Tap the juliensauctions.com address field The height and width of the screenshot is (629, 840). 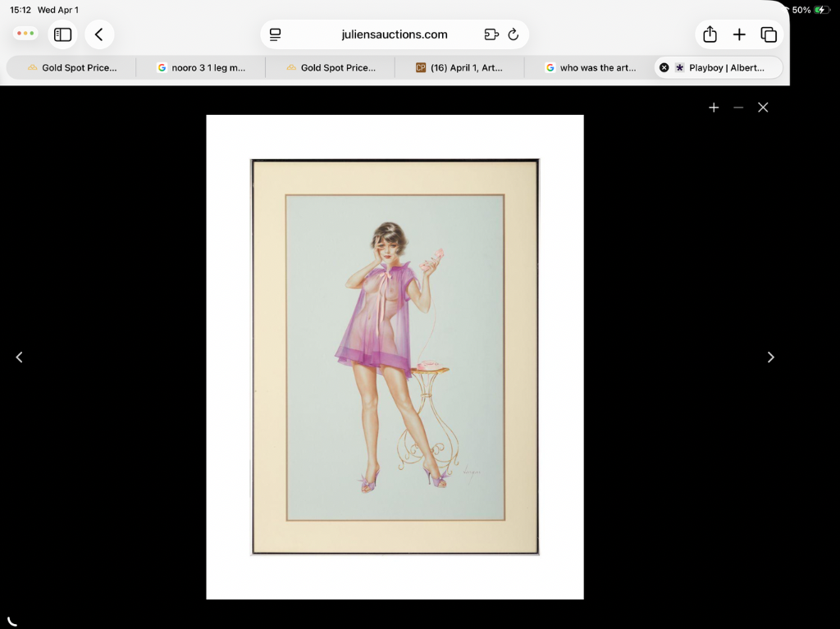pyautogui.click(x=395, y=34)
